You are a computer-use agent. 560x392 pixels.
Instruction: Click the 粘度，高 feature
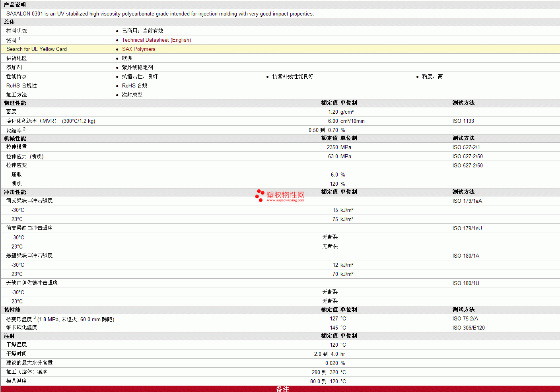point(432,76)
